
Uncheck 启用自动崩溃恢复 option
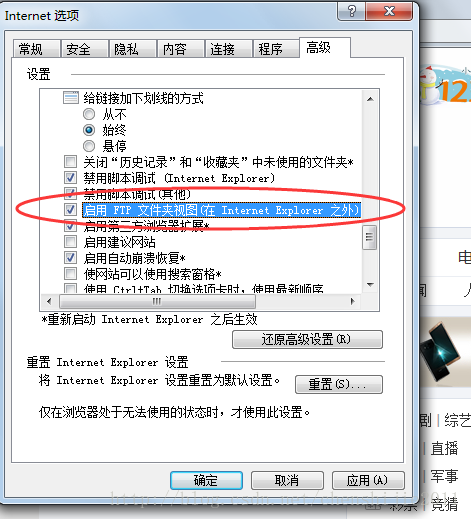point(70,257)
